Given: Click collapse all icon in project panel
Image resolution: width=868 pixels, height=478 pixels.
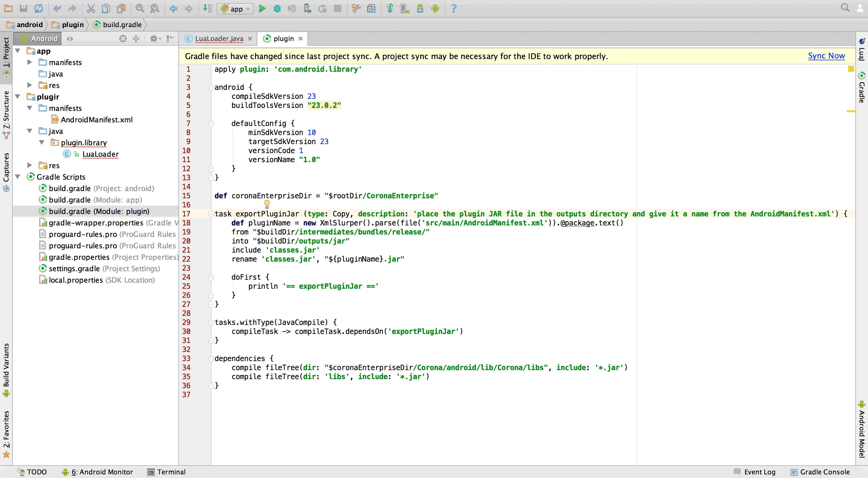Looking at the screenshot, I should (x=136, y=39).
